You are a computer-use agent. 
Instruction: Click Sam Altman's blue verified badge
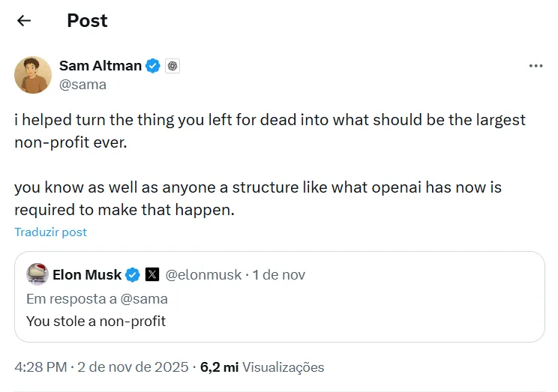(x=153, y=66)
